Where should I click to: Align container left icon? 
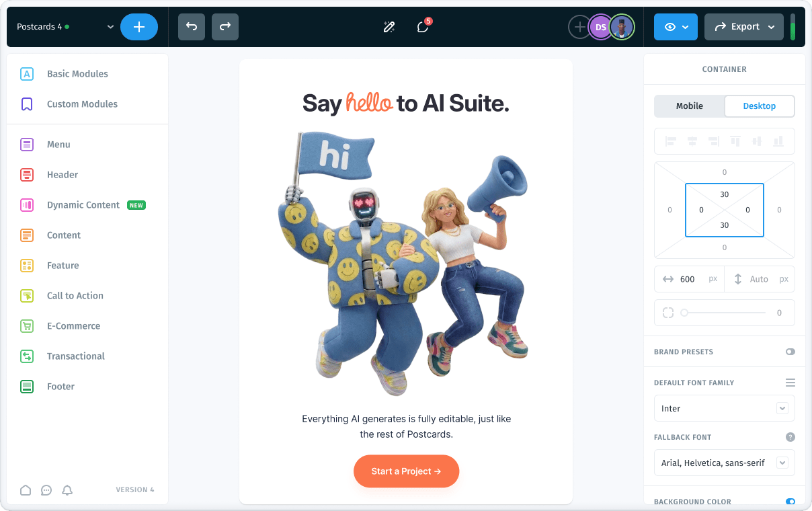pyautogui.click(x=671, y=141)
